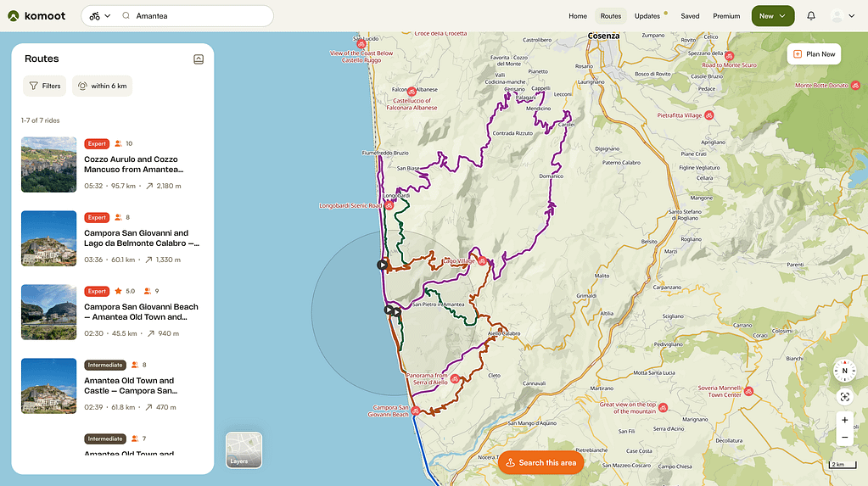The height and width of the screenshot is (486, 868).
Task: Zoom in on the map
Action: (844, 420)
